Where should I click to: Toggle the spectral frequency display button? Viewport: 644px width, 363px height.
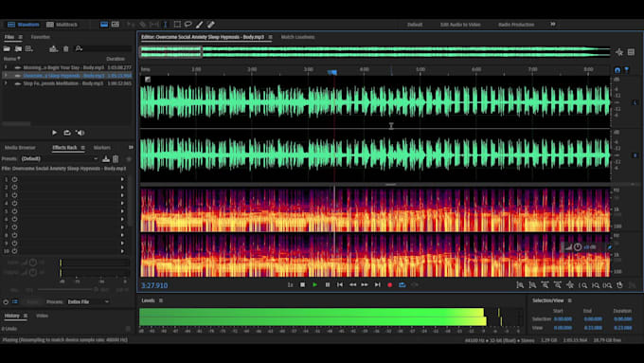[116, 25]
